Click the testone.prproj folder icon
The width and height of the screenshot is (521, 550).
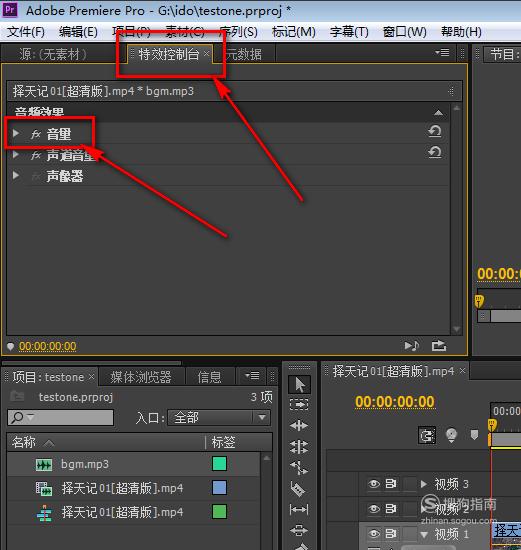(x=17, y=396)
